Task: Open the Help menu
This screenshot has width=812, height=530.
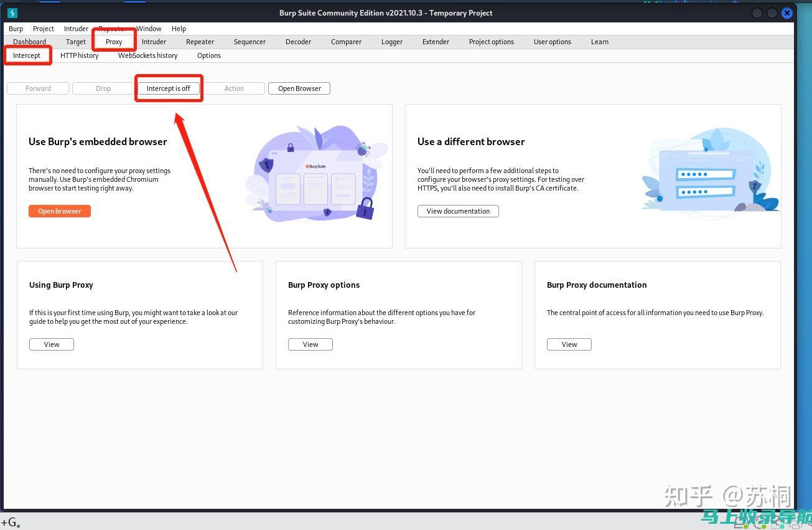Action: click(x=179, y=29)
